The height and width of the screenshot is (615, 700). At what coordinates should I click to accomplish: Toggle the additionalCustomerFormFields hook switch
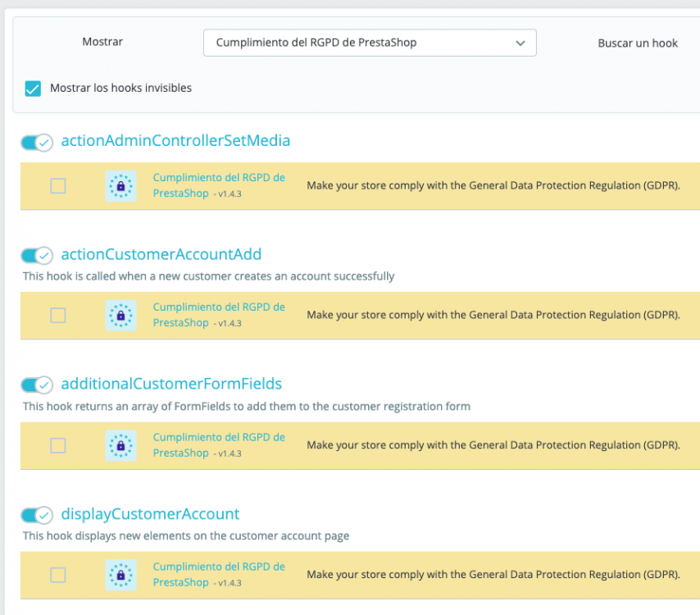(x=37, y=385)
